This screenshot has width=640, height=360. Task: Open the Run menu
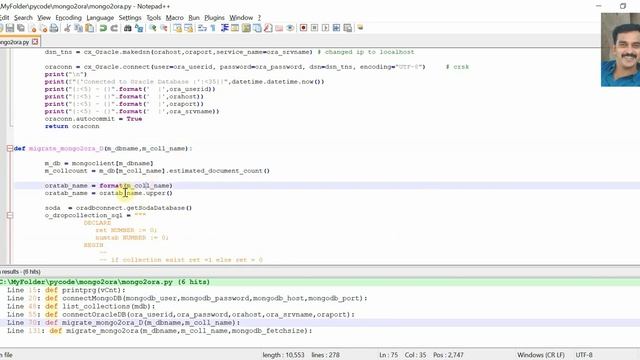point(193,18)
